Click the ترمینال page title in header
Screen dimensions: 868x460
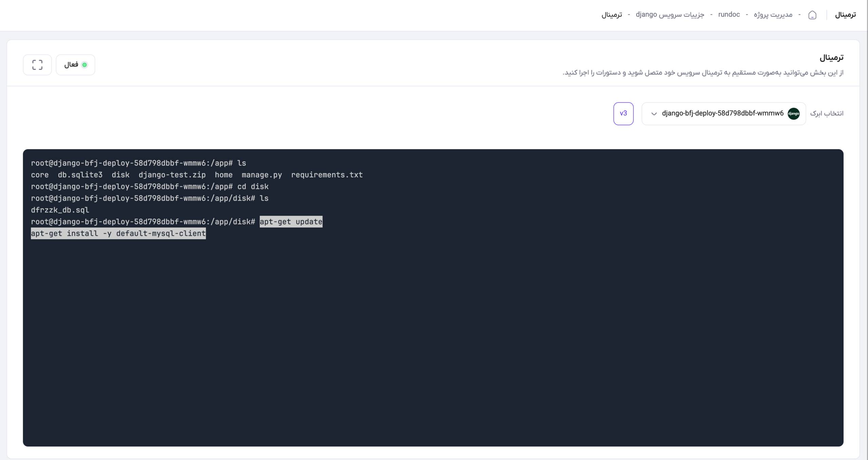pos(845,15)
